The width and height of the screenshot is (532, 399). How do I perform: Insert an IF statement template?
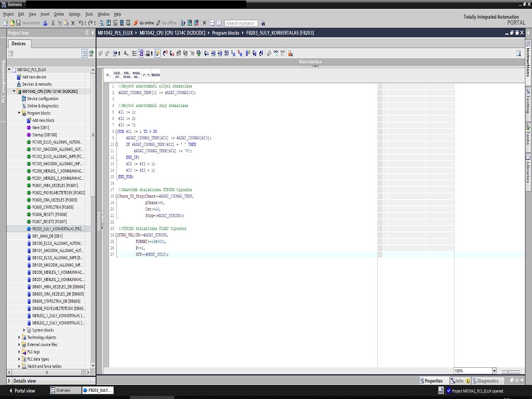(108, 75)
